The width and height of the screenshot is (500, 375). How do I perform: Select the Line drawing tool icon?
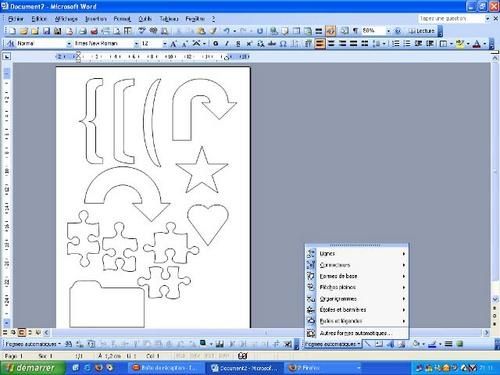[x=368, y=344]
